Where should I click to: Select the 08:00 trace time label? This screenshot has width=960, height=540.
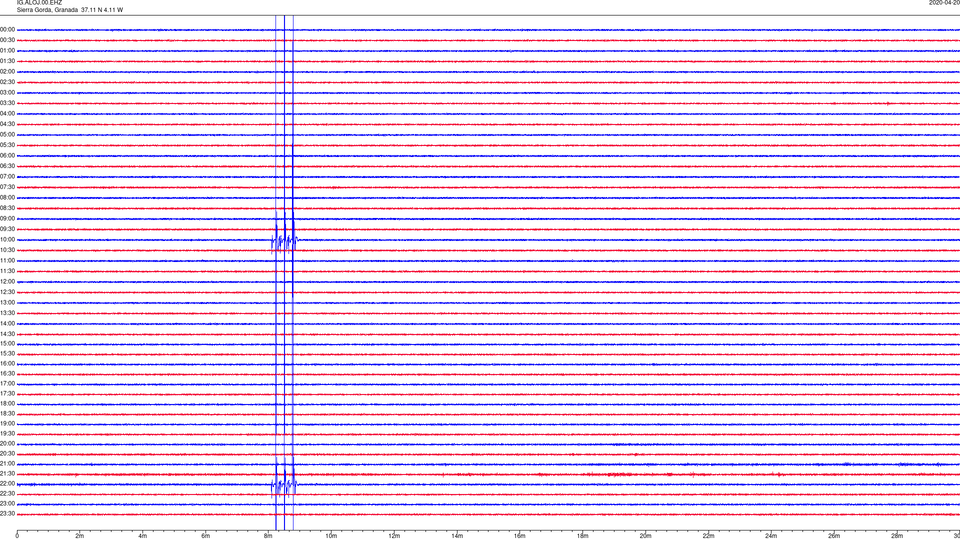point(7,198)
